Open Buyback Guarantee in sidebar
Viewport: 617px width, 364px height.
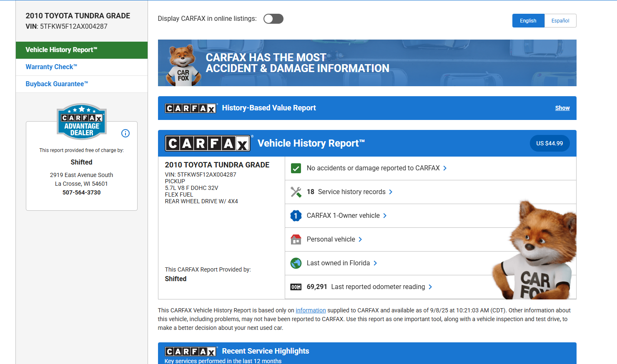point(57,84)
